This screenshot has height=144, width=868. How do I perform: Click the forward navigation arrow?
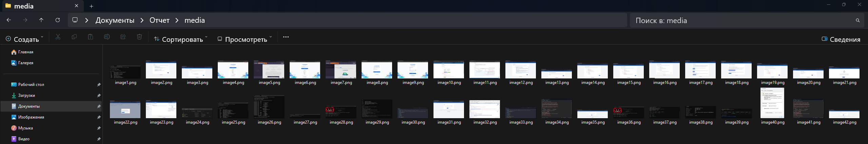click(x=25, y=20)
